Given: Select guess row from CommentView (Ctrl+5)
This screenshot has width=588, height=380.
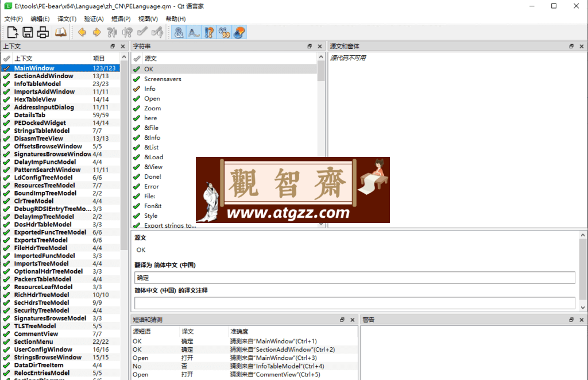Looking at the screenshot, I should 245,374.
